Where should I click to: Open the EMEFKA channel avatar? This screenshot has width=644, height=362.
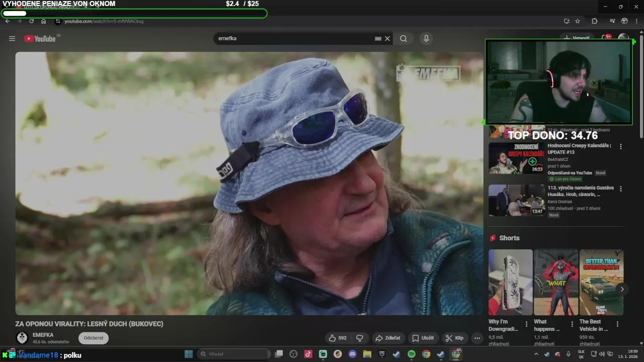(x=22, y=338)
